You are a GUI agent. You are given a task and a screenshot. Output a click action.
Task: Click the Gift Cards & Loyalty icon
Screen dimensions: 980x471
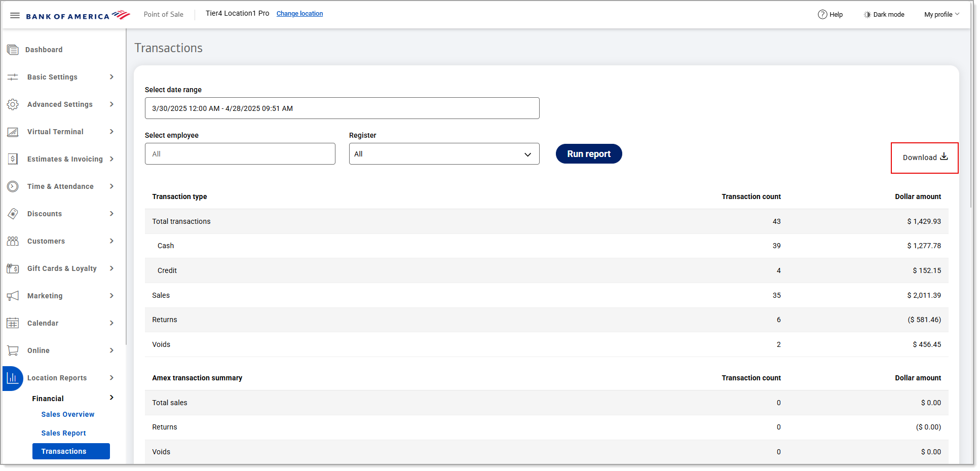(13, 268)
